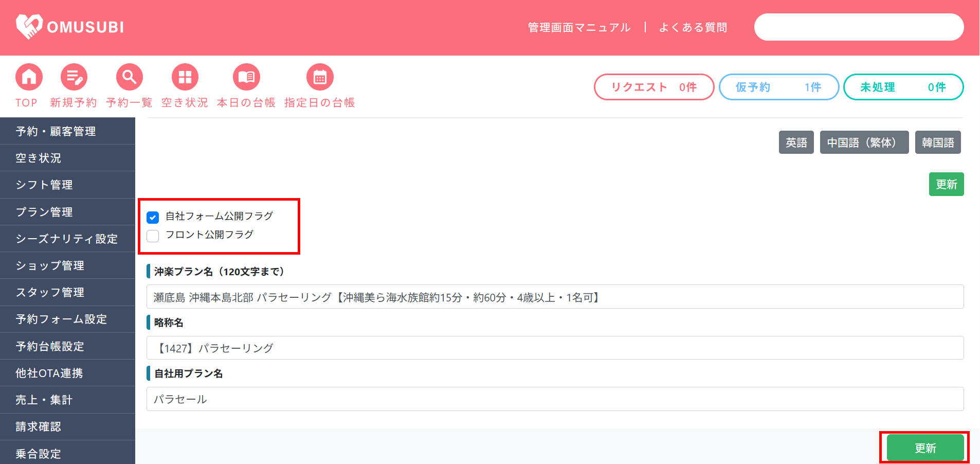This screenshot has height=464, width=980.
Task: Open リクエスト 0件 status badge
Action: pos(654,87)
